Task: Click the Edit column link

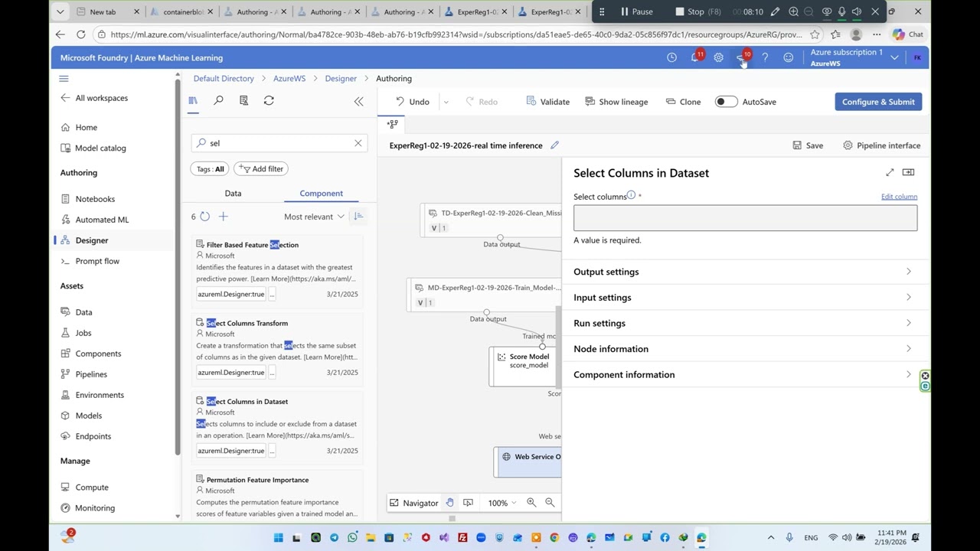Action: [899, 197]
